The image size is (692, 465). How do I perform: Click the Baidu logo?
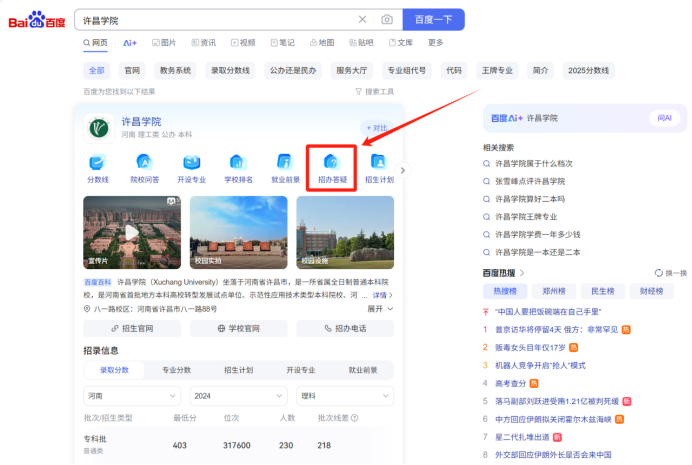(37, 20)
